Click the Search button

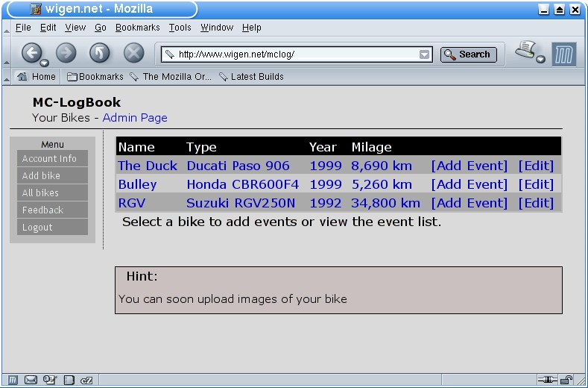click(468, 54)
